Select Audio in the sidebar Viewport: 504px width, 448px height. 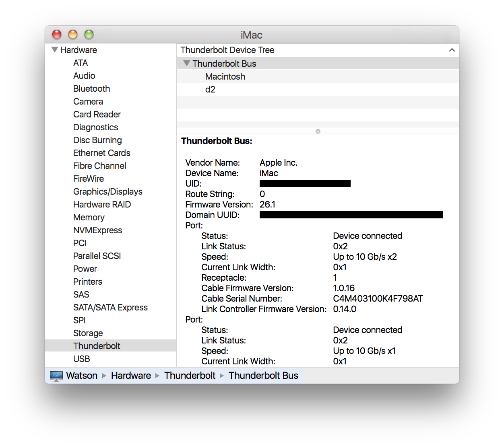[x=111, y=76]
